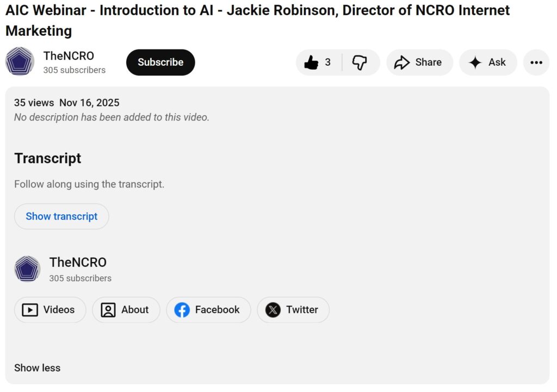This screenshot has height=392, width=557.
Task: Click the Videos play icon
Action: (x=29, y=310)
